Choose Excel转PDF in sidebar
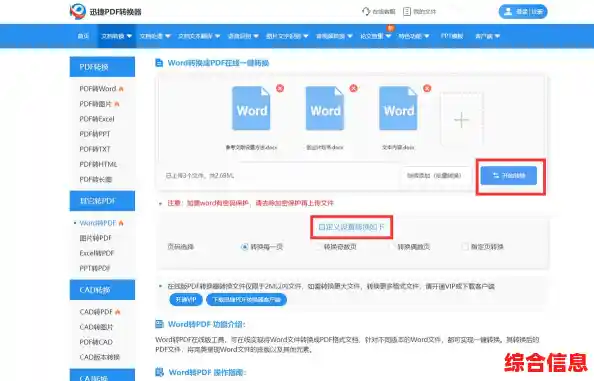 97,253
